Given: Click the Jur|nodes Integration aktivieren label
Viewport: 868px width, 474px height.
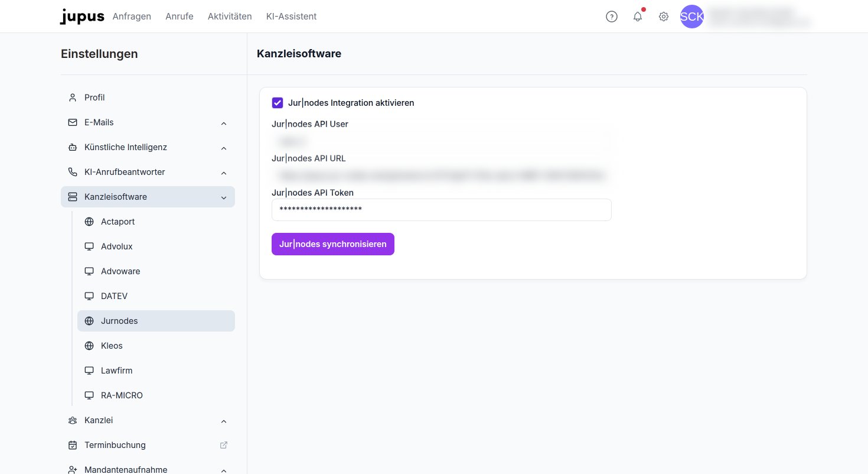Looking at the screenshot, I should [351, 103].
